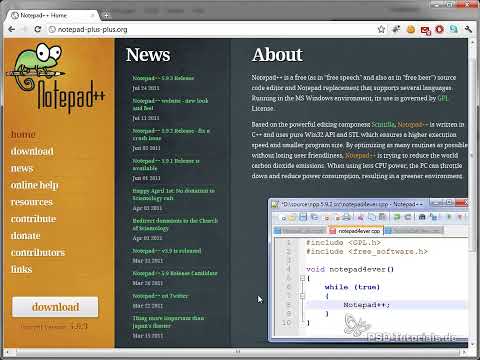Close the Notepad++ Home tab

point(92,15)
